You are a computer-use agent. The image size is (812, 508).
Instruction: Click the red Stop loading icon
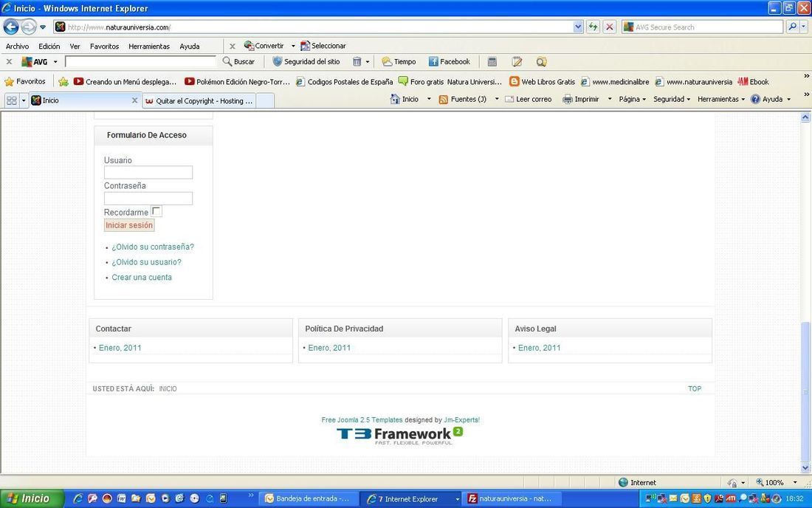(x=610, y=27)
